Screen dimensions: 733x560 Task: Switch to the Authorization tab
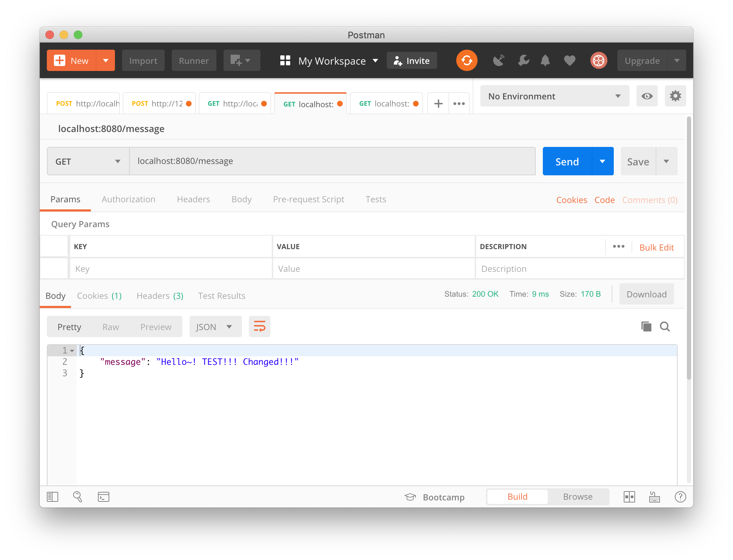(x=128, y=199)
